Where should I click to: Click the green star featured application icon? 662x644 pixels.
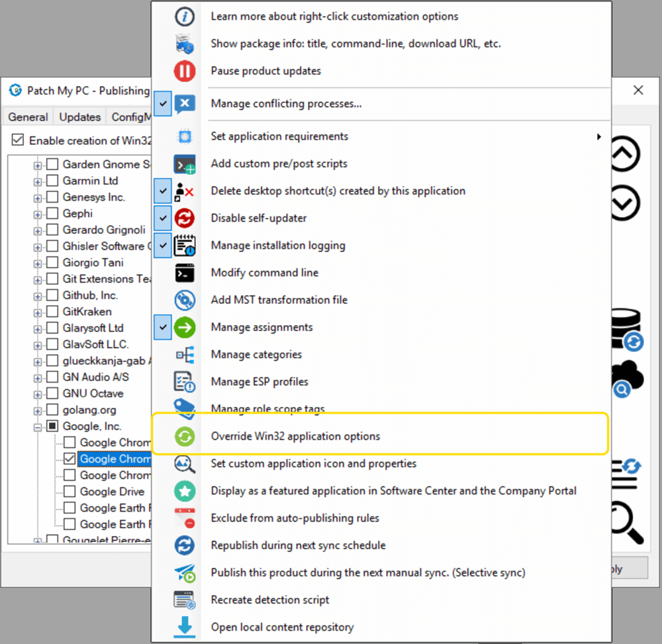185,491
